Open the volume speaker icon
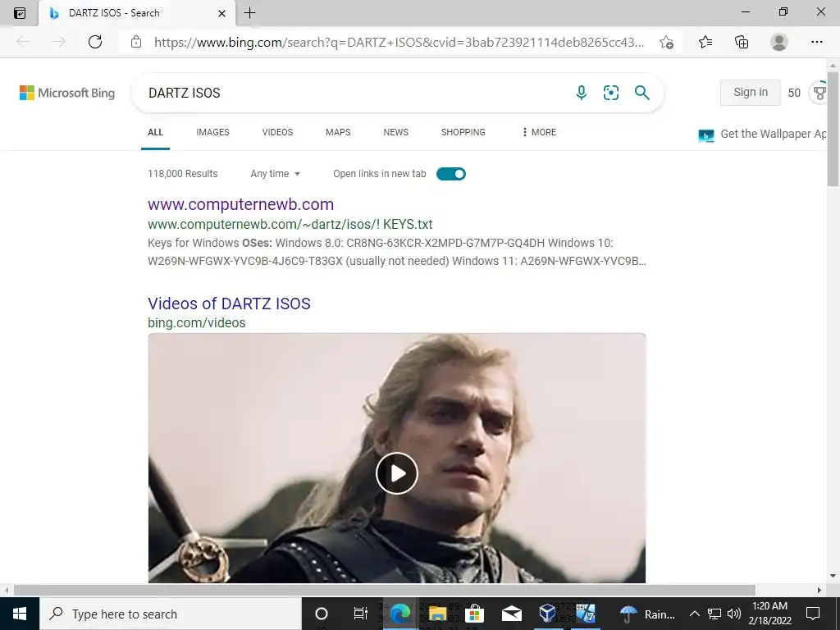The width and height of the screenshot is (840, 630). 734,614
